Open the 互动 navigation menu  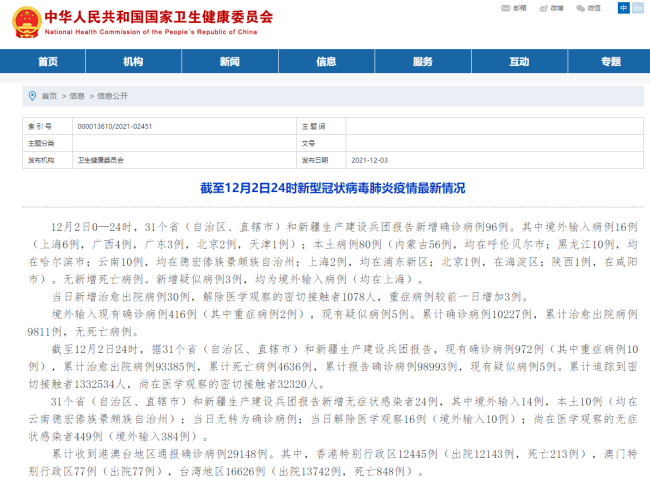click(x=519, y=61)
